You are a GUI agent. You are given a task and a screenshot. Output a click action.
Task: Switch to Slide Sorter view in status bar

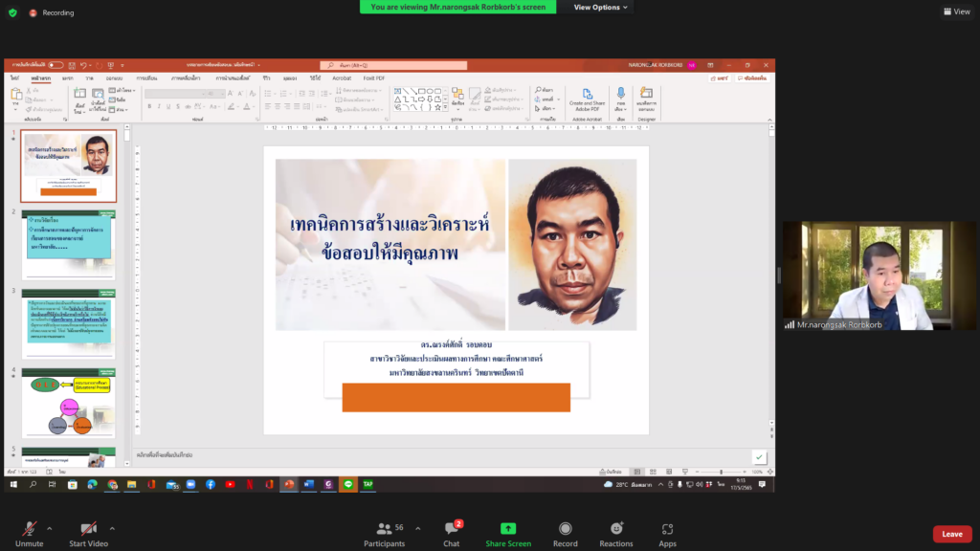click(x=653, y=470)
